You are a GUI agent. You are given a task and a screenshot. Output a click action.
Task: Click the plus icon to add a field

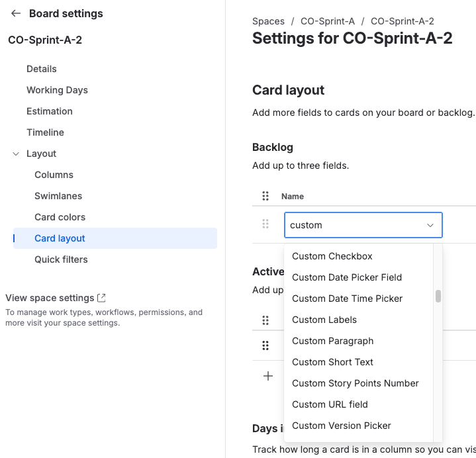pyautogui.click(x=268, y=376)
